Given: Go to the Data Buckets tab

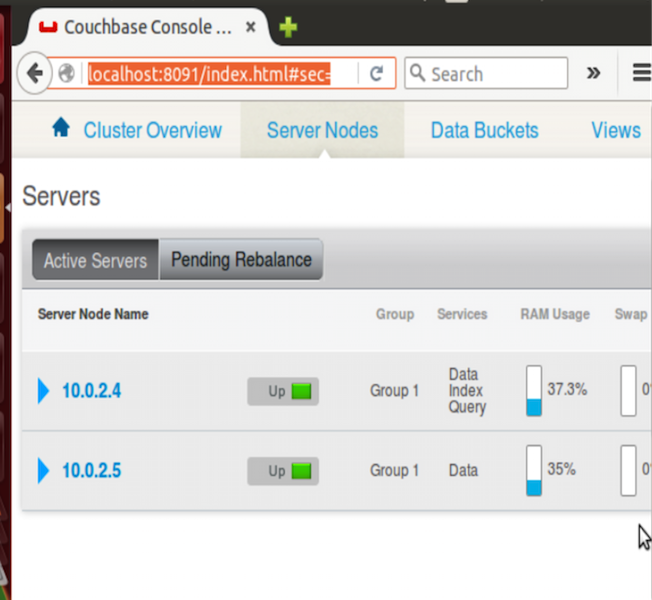Looking at the screenshot, I should (484, 130).
